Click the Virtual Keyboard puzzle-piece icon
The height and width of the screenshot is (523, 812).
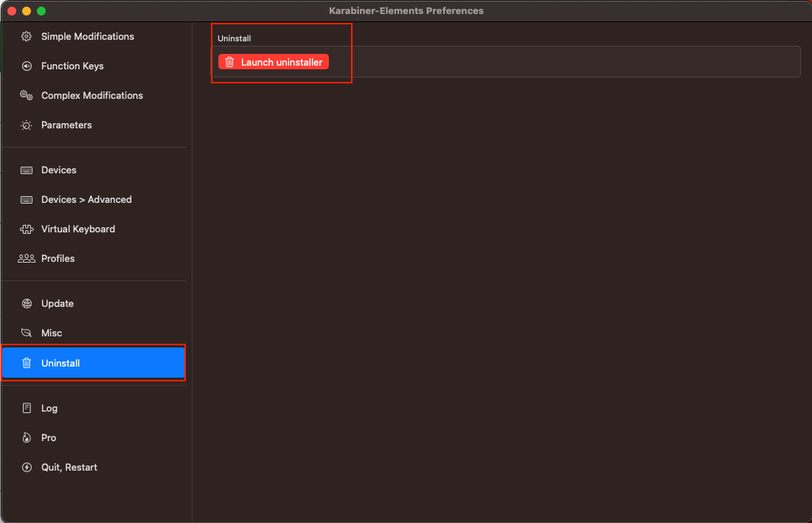pyautogui.click(x=27, y=229)
